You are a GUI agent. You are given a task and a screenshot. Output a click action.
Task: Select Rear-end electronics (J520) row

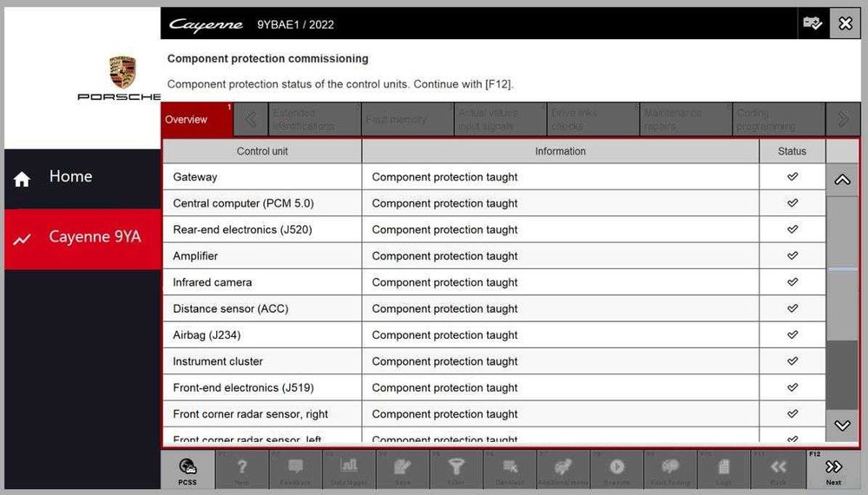tap(494, 229)
